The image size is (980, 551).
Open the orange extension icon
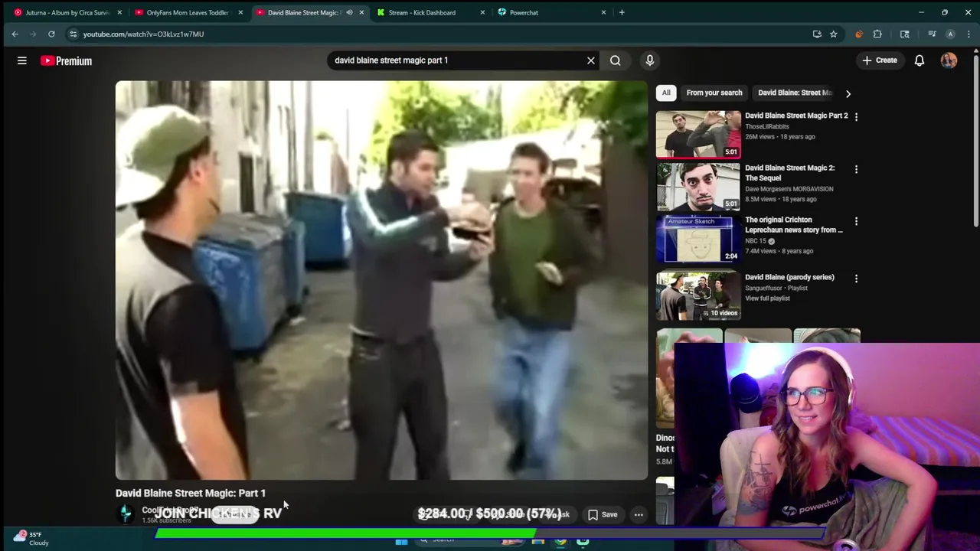[858, 34]
